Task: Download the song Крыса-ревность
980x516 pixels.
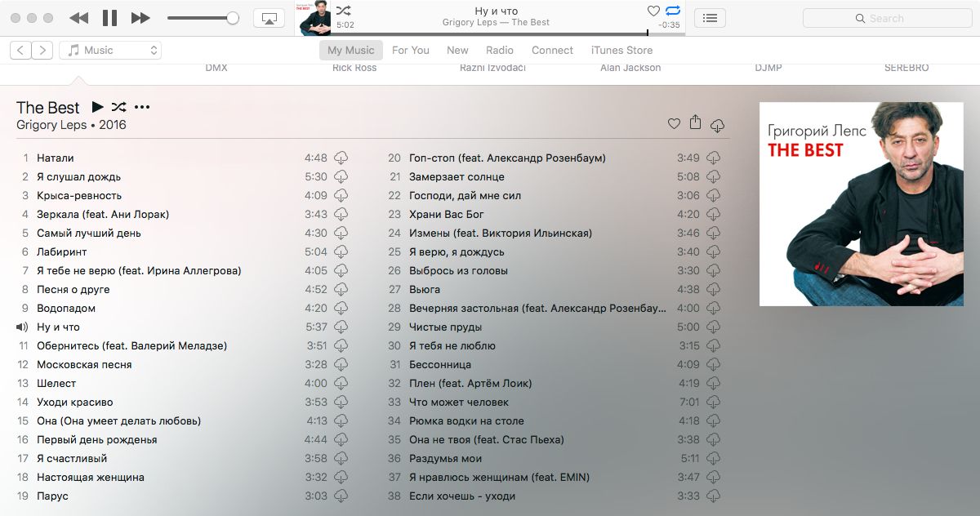Action: point(341,196)
